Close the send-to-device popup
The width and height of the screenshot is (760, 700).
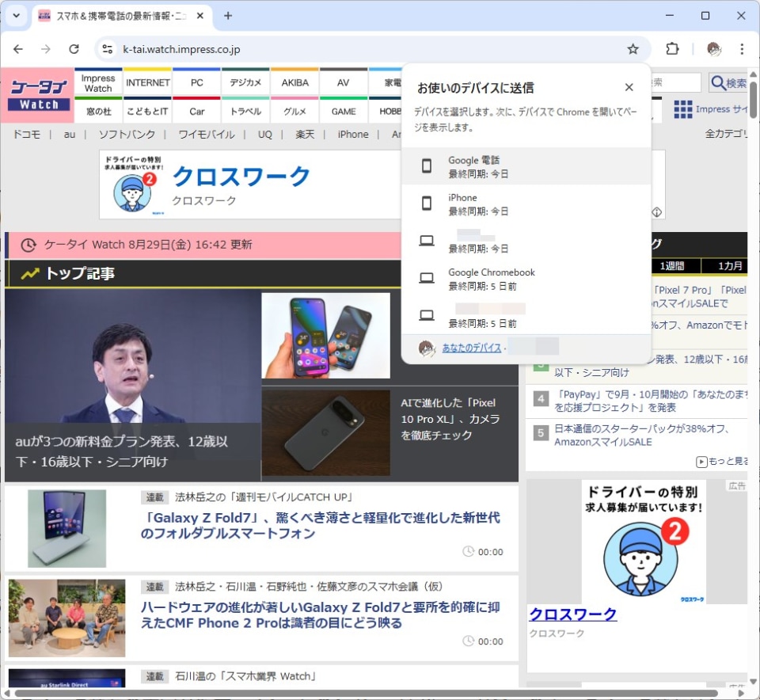pos(629,87)
